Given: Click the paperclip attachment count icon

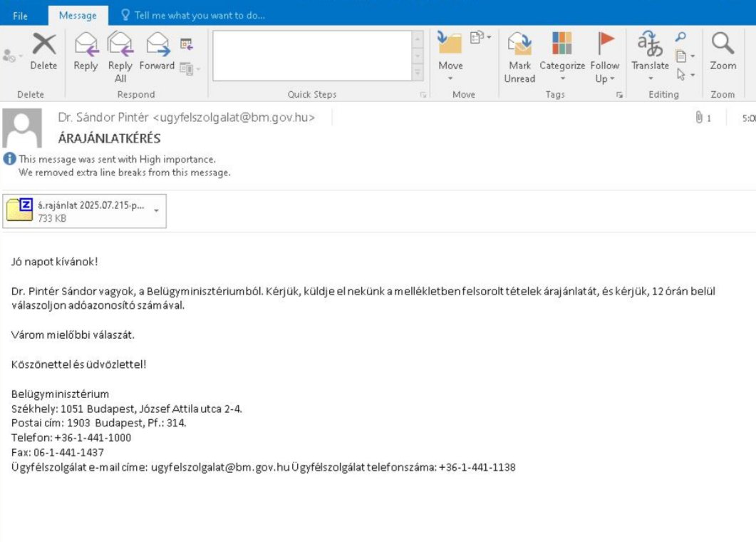Looking at the screenshot, I should pos(698,117).
